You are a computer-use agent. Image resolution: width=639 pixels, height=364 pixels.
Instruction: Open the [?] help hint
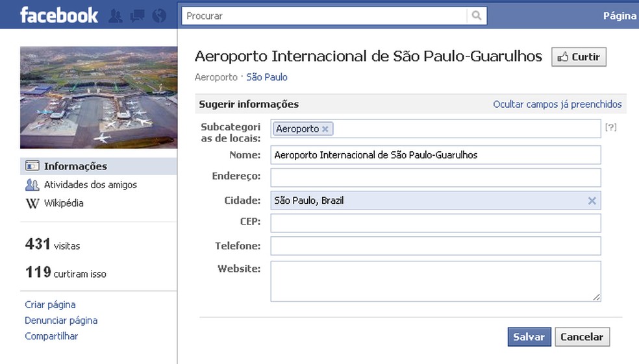tap(610, 127)
